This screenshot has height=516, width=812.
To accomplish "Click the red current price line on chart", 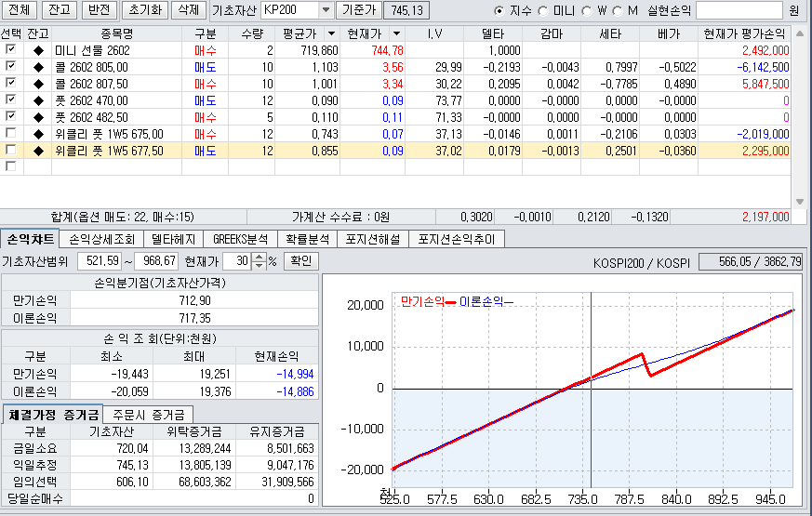I will (x=591, y=390).
